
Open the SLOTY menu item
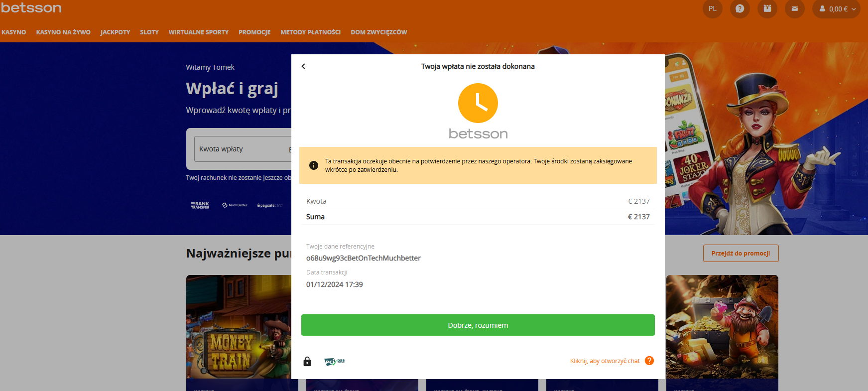(149, 32)
